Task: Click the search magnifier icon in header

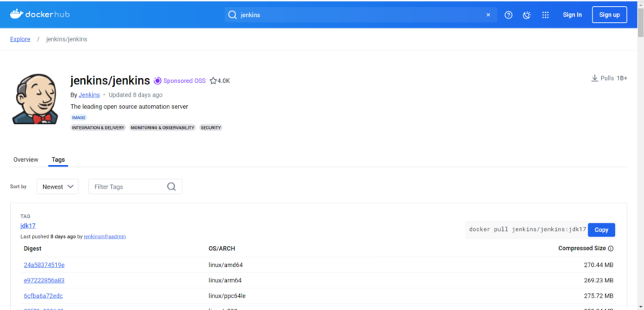Action: 232,15
